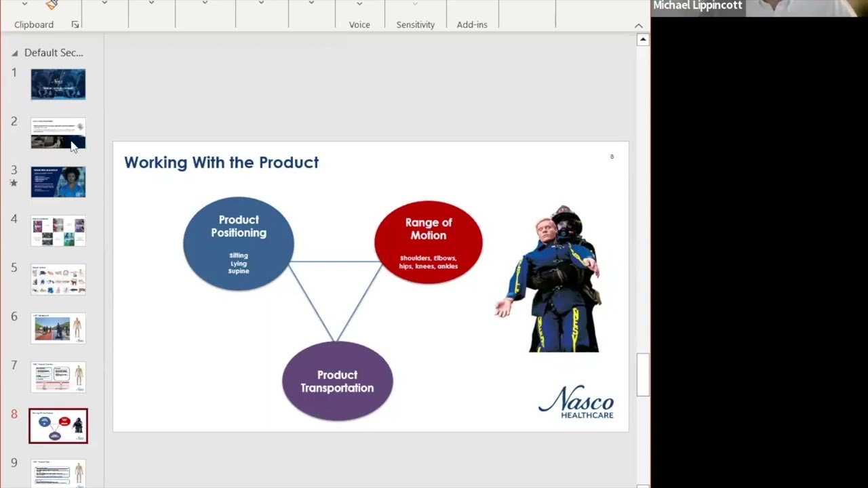The height and width of the screenshot is (488, 868).
Task: Click the Clipboard group label
Action: (34, 24)
